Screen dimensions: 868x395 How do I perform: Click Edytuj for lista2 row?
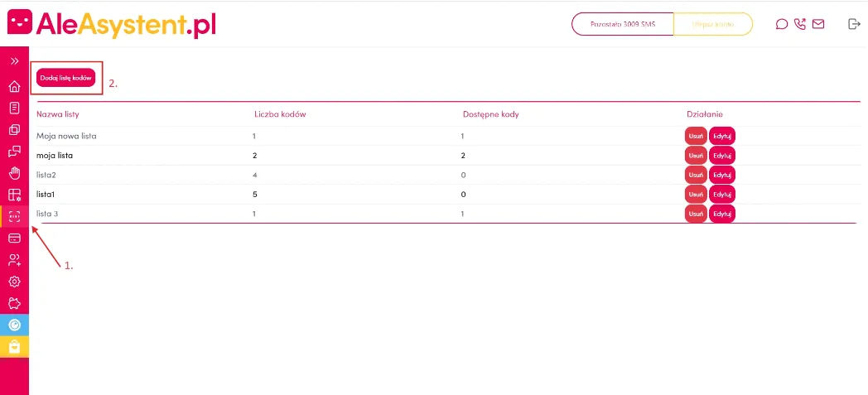(722, 175)
